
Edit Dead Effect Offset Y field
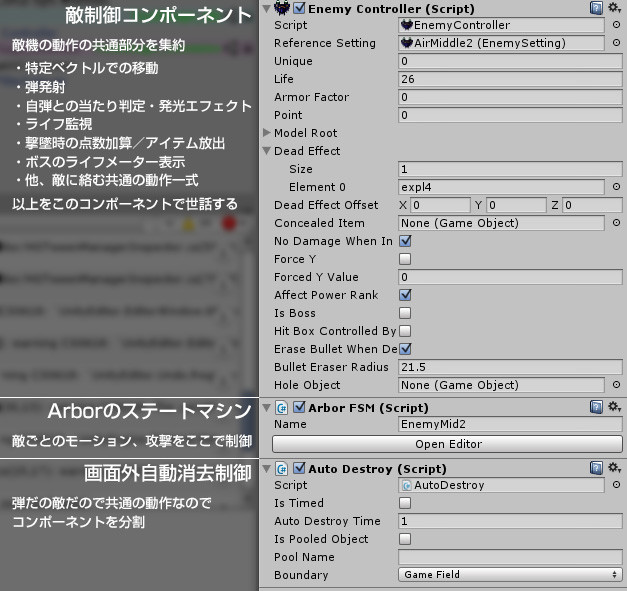[516, 205]
